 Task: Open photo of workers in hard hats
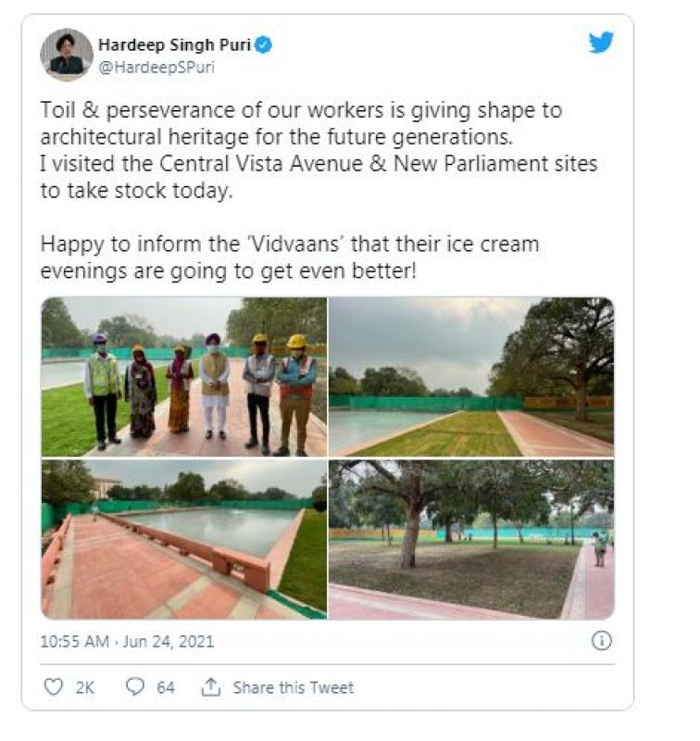click(184, 377)
